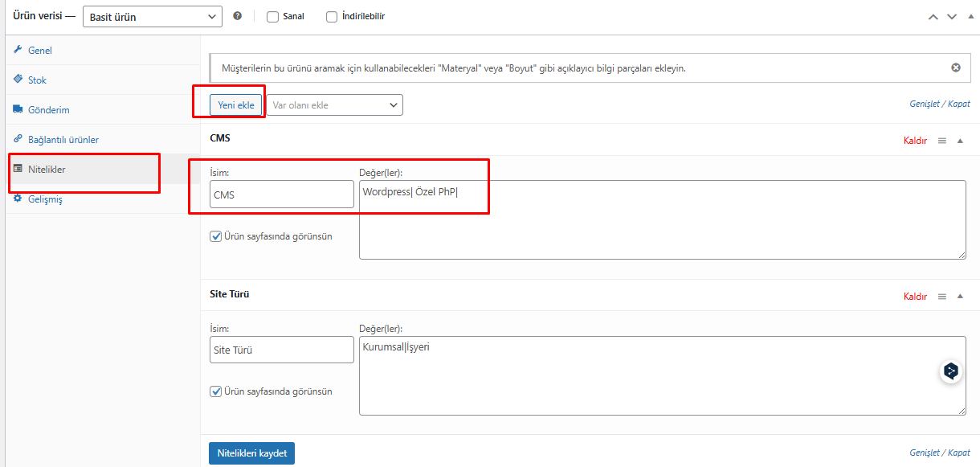Move product data panel down arrow
980x467 pixels.
point(951,17)
